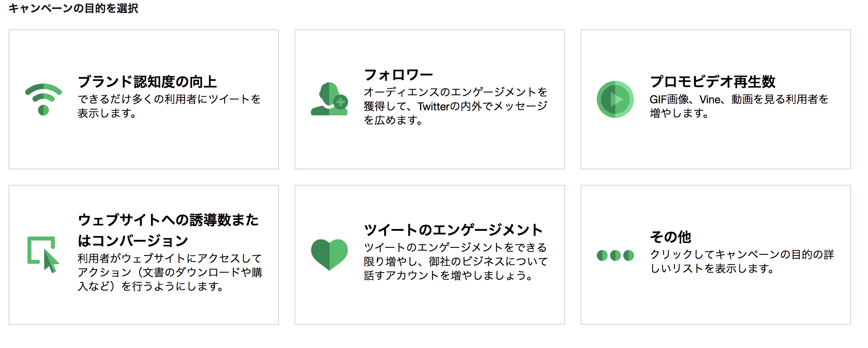
Task: Select the フォロワー campaign heading
Action: pos(398,75)
